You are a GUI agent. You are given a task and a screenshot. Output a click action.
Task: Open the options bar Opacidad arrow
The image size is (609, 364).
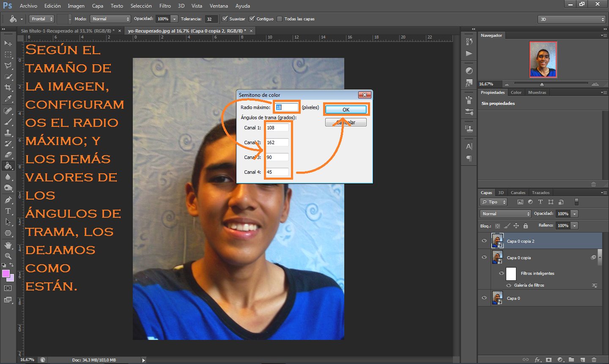click(174, 19)
